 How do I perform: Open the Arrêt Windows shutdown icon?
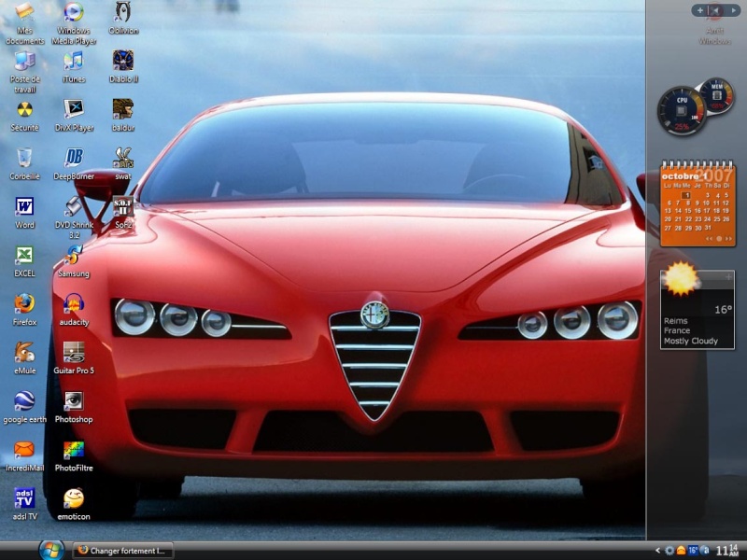pyautogui.click(x=714, y=24)
